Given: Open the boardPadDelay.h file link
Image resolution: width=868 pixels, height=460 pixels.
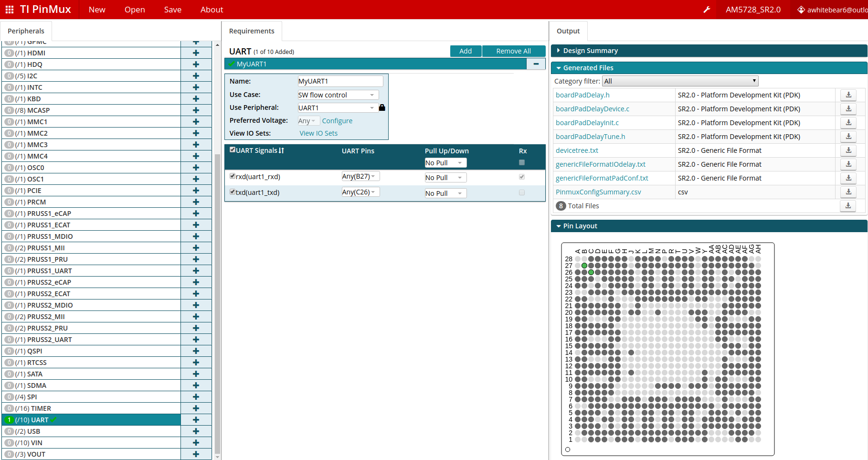Looking at the screenshot, I should coord(582,95).
